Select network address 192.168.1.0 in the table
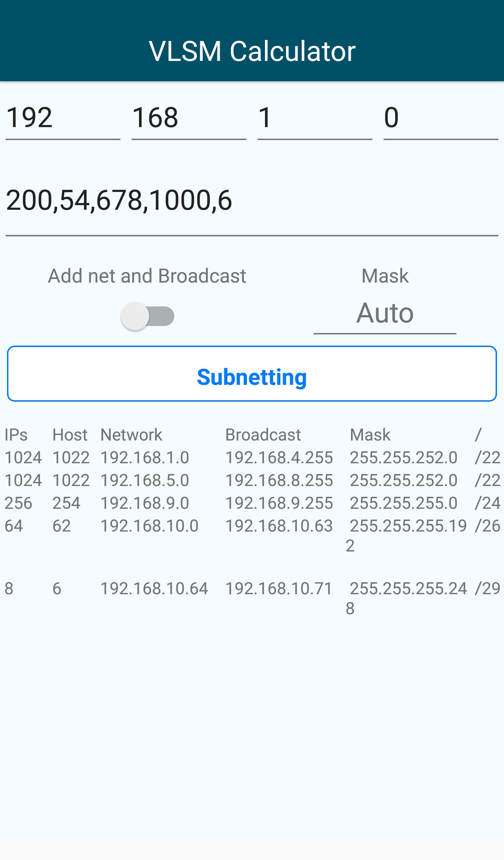 (145, 458)
